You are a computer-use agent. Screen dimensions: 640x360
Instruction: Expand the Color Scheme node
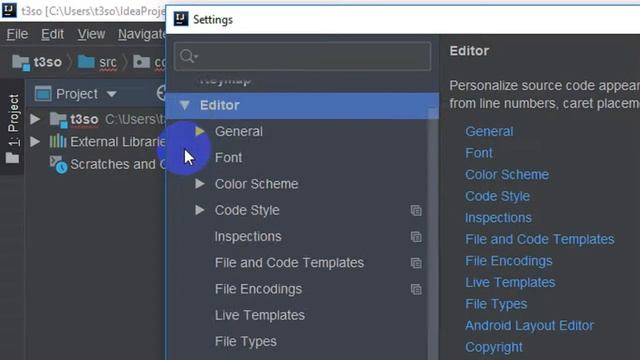[x=200, y=184]
